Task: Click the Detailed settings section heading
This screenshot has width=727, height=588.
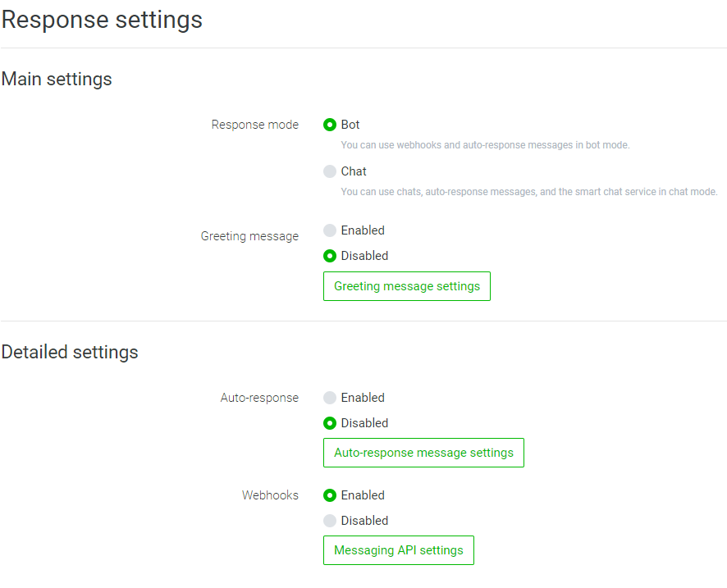Action: [x=70, y=353]
